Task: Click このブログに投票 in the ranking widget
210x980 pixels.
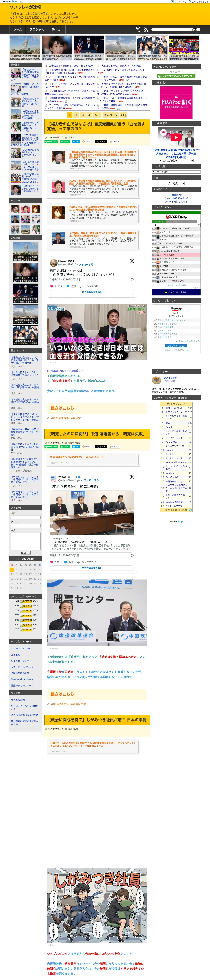Action: 176,345
